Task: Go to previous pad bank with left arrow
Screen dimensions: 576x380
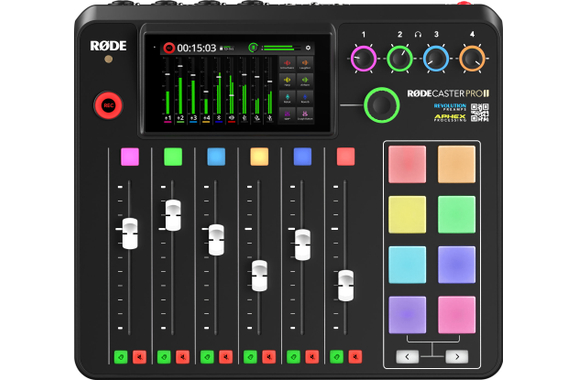Action: pyautogui.click(x=407, y=356)
